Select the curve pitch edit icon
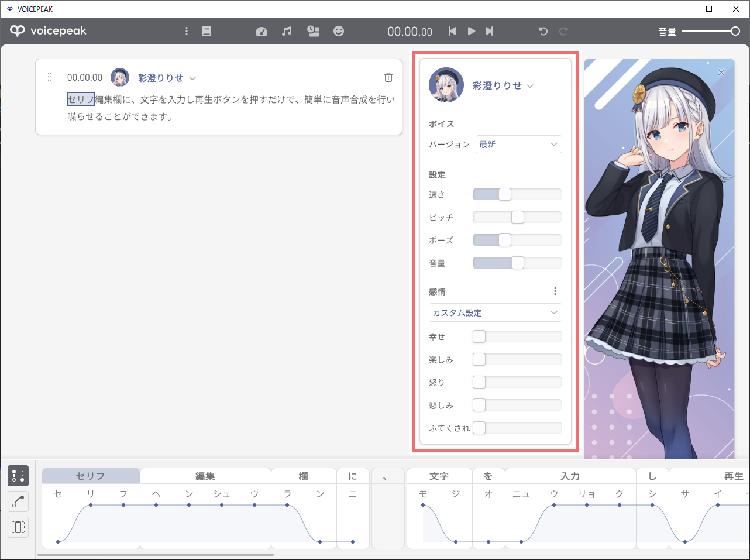This screenshot has width=750, height=560. click(x=18, y=501)
